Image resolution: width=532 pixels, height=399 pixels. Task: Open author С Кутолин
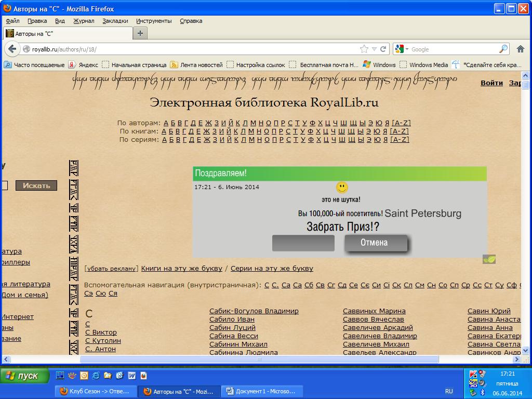pyautogui.click(x=103, y=340)
